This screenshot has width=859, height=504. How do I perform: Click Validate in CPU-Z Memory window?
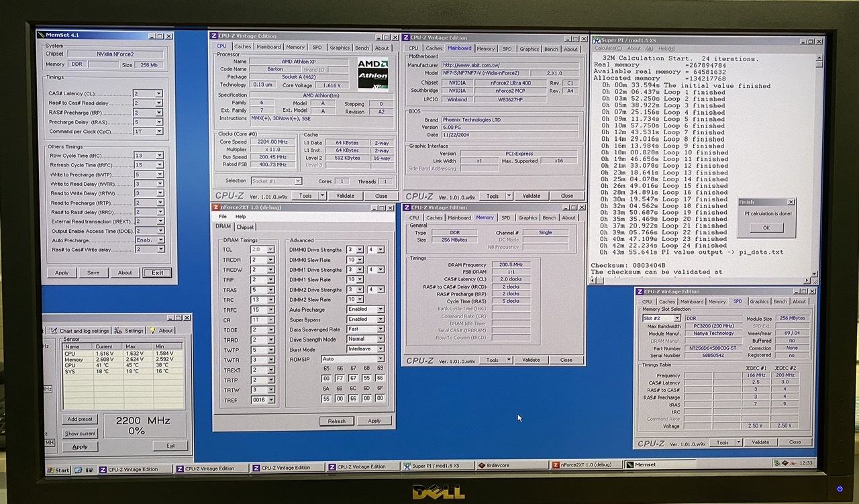(531, 360)
